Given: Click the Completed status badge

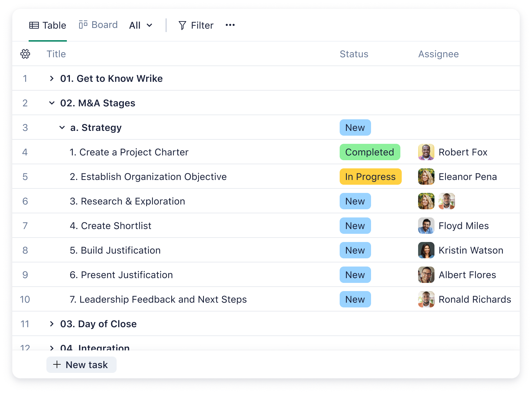Looking at the screenshot, I should point(370,152).
